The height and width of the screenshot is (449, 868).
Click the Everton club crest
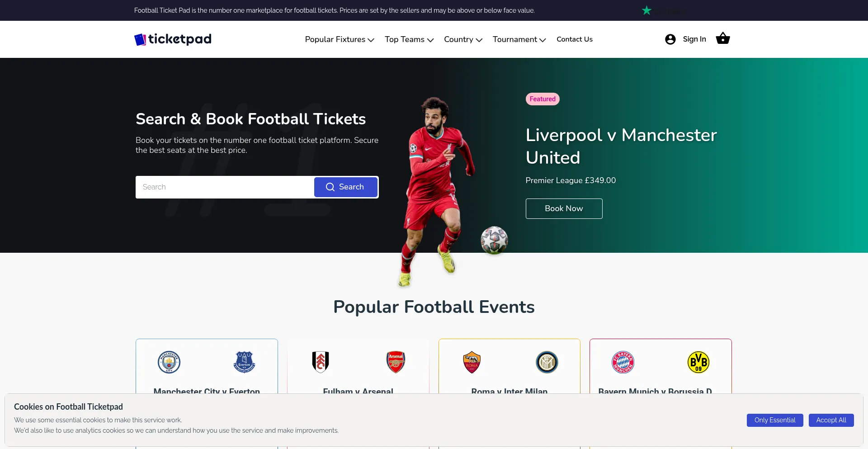point(244,362)
